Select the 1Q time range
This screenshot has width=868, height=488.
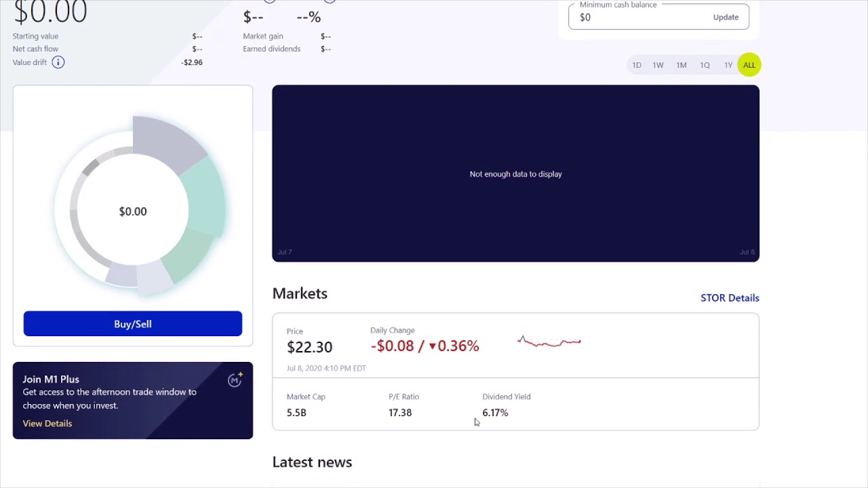(705, 65)
